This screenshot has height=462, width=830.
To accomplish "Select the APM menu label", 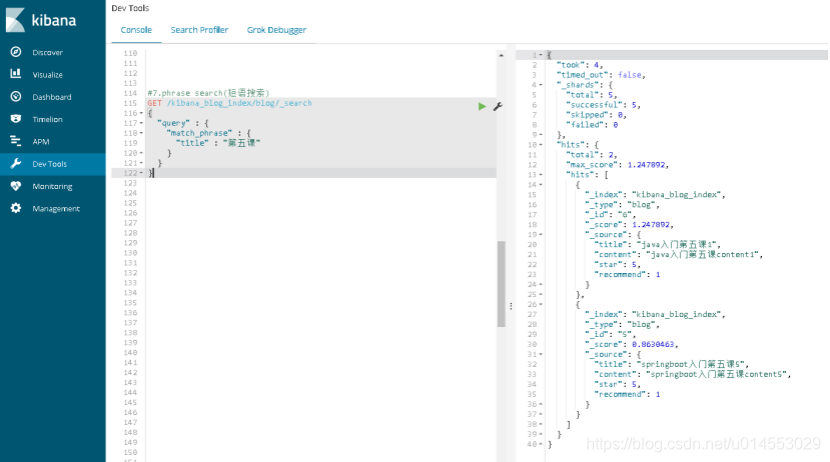I will click(x=41, y=141).
